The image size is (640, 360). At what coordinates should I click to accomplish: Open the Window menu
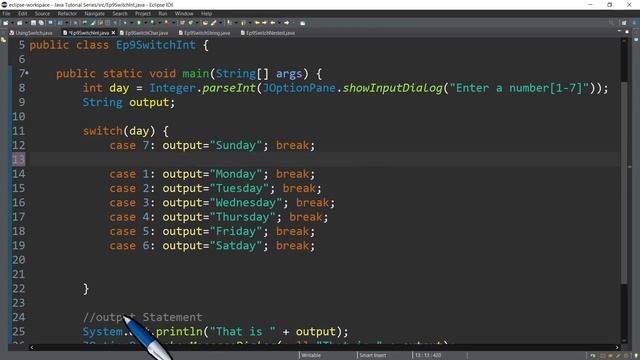(x=184, y=13)
